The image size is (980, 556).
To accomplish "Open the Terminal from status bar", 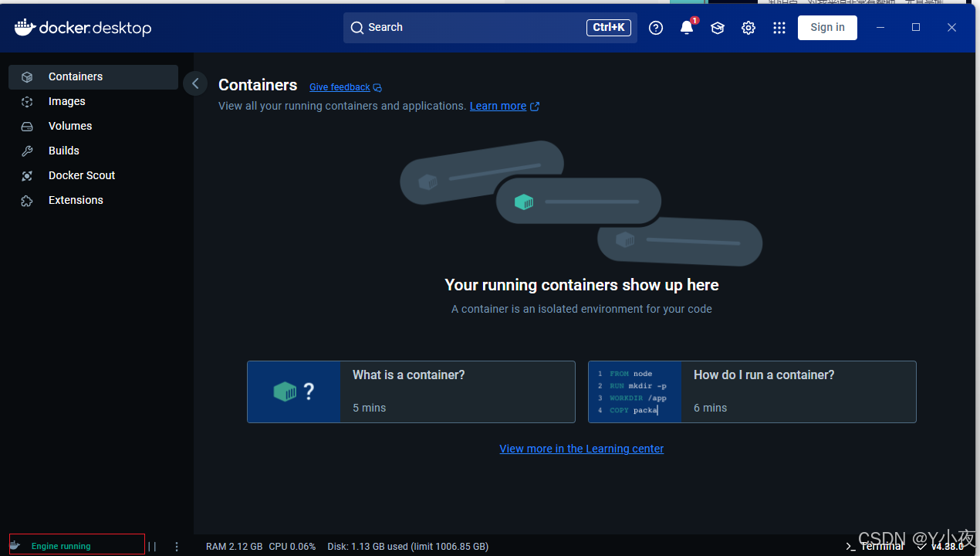I will (874, 546).
